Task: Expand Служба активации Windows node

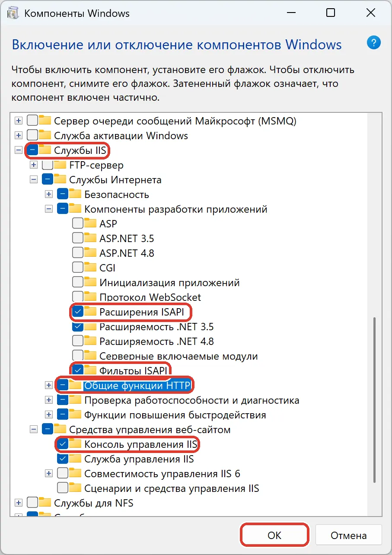Action: [x=19, y=135]
